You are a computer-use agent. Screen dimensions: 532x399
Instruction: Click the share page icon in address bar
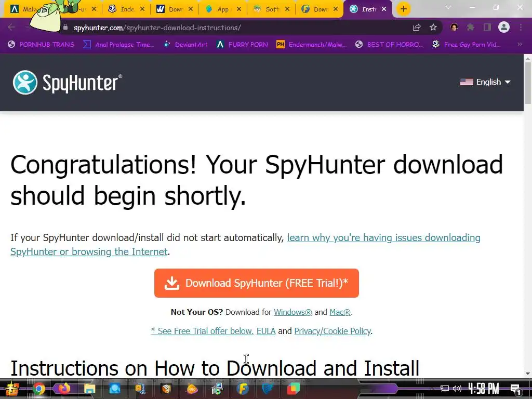coord(417,28)
